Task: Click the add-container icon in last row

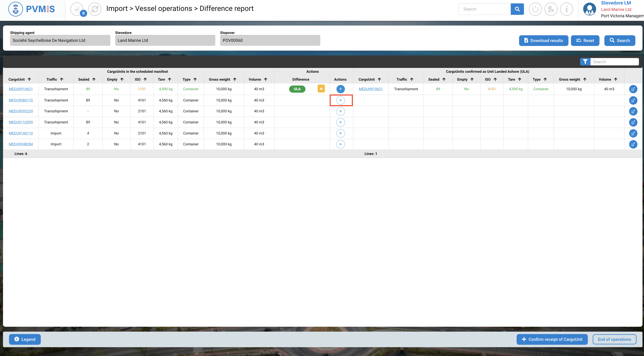Action: (x=633, y=144)
